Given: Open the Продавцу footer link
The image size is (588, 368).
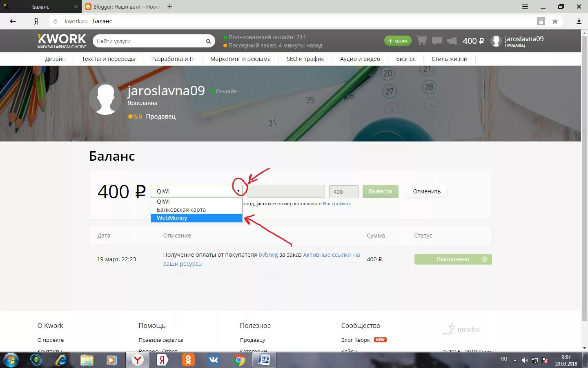Looking at the screenshot, I should tap(252, 340).
